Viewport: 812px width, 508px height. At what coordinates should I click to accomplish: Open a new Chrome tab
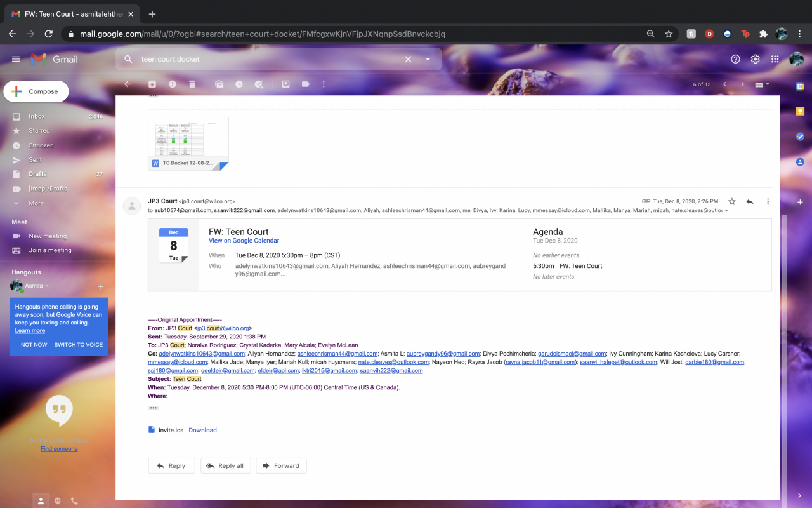point(152,14)
